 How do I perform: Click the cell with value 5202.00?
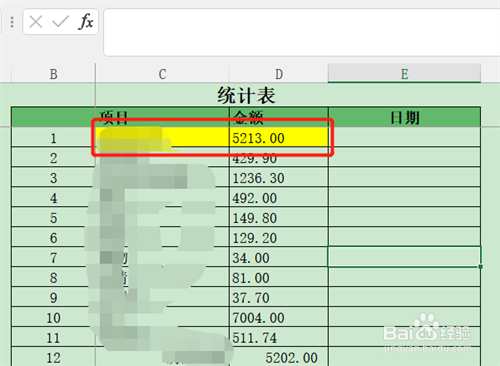pos(279,357)
